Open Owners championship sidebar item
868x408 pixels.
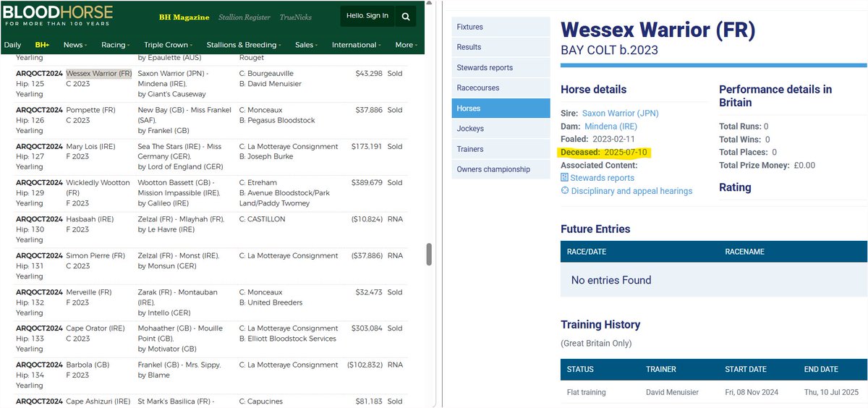501,169
